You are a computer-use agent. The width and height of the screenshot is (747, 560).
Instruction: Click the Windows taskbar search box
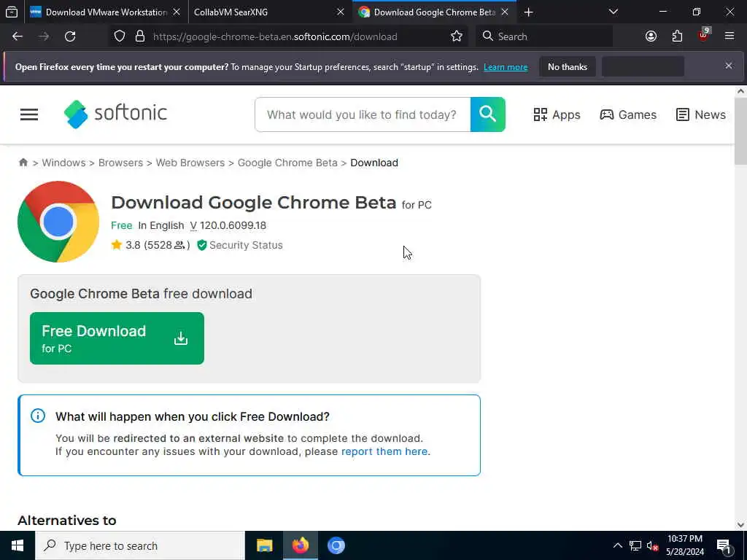(x=139, y=545)
